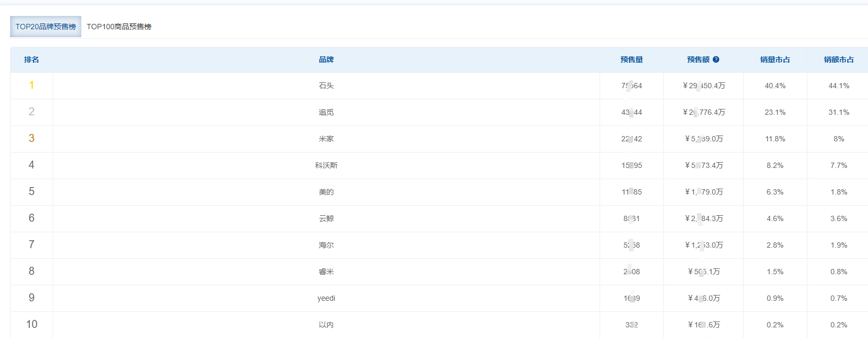Screen dimensions: 868x338
Task: Switch to TOP100商品预售榜 tab
Action: tap(119, 27)
